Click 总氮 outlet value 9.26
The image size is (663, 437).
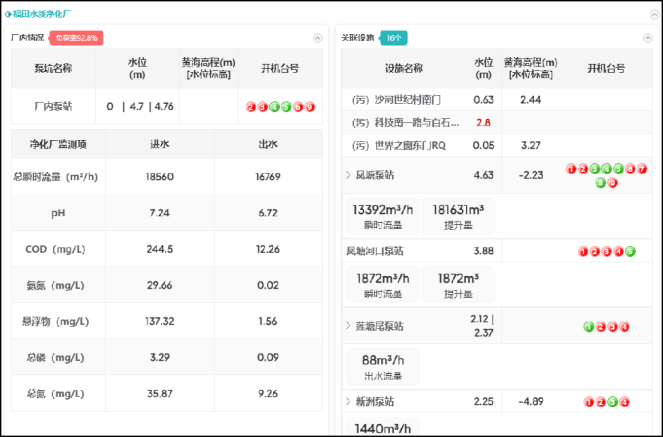pyautogui.click(x=268, y=394)
